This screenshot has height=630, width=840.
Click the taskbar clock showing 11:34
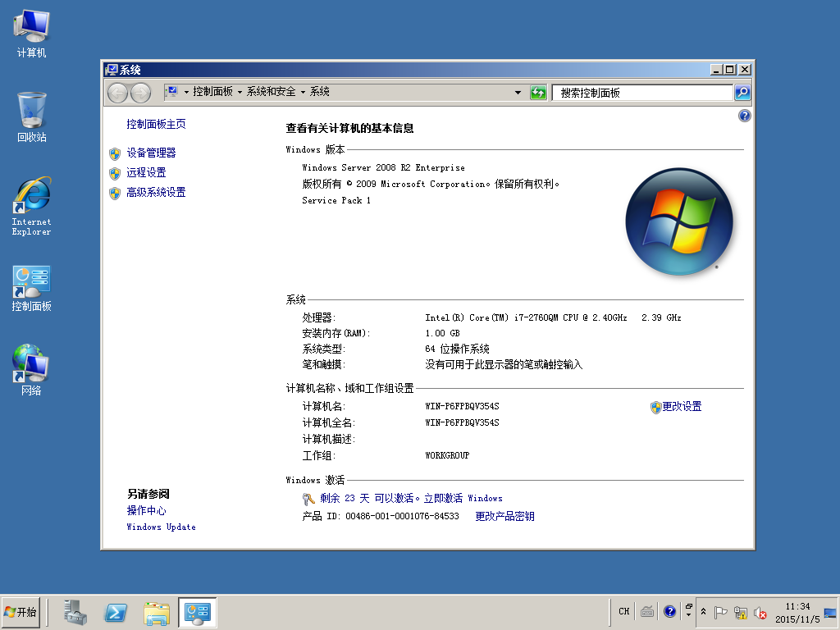[797, 612]
